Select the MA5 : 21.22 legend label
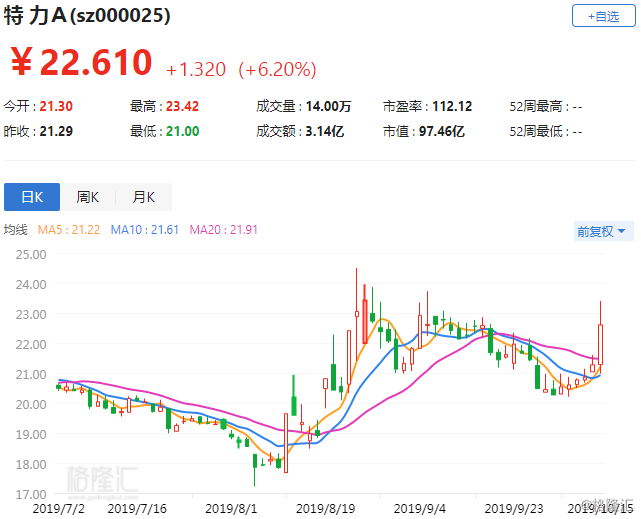This screenshot has width=641, height=519. (69, 230)
